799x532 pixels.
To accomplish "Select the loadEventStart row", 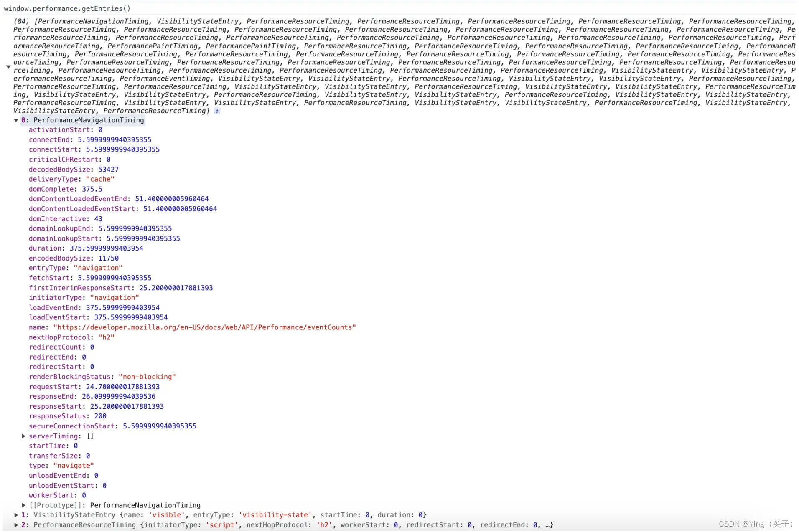I will pos(98,317).
